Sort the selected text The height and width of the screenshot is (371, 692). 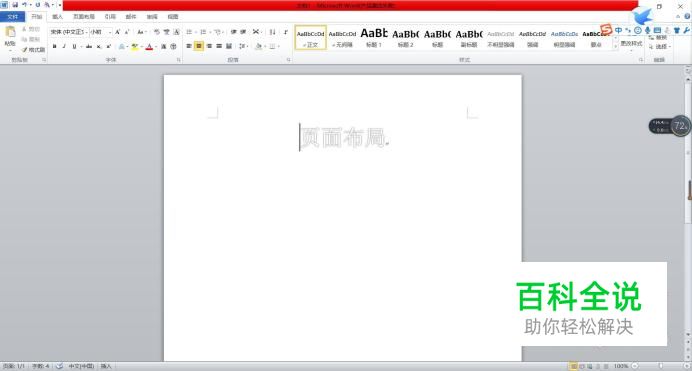click(x=272, y=32)
